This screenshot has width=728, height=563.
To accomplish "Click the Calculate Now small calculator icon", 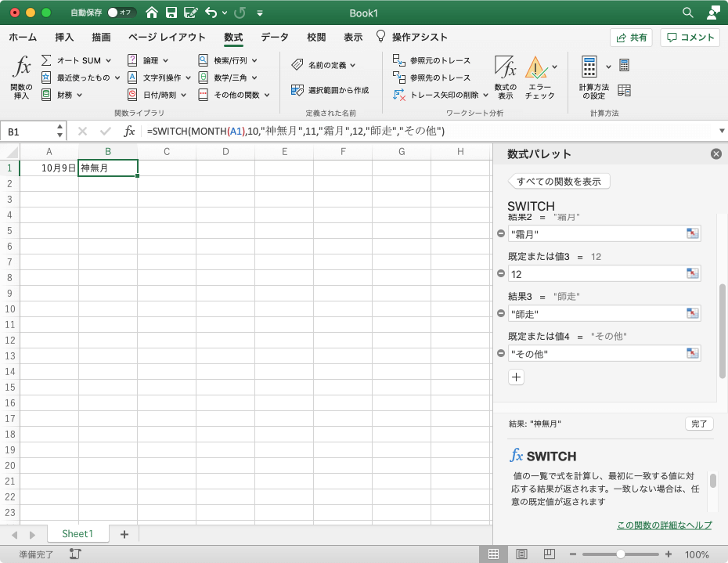I will (625, 66).
